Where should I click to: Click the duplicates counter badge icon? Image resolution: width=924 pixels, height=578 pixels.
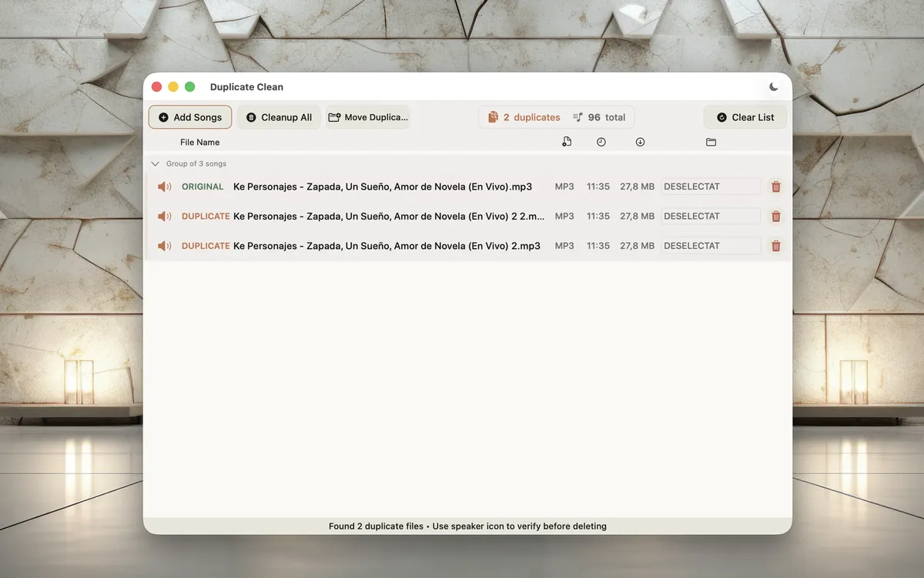click(493, 116)
